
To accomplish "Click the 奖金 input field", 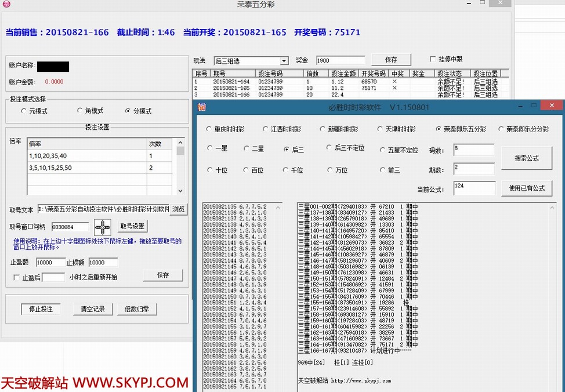I will [341, 60].
